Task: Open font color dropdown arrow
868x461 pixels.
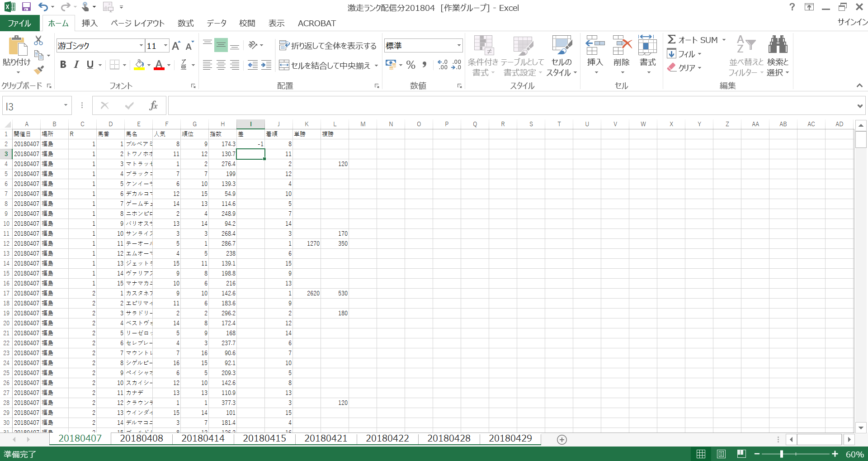Action: [169, 65]
